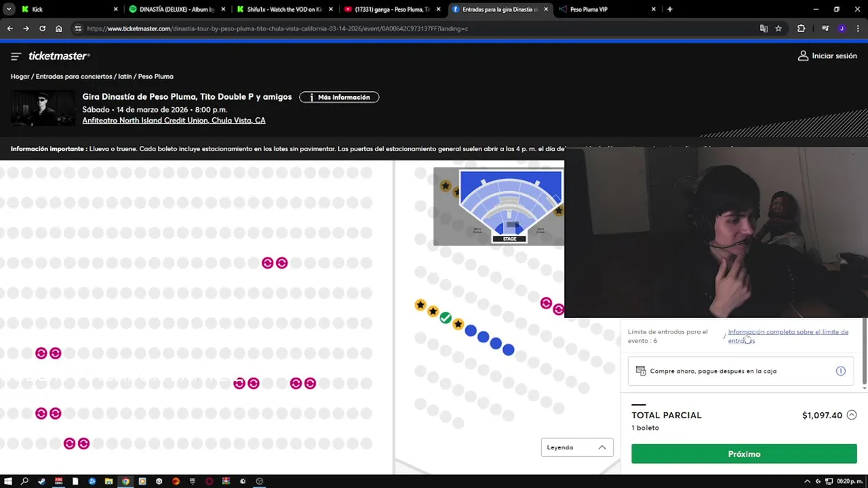Click the Más información button

339,97
